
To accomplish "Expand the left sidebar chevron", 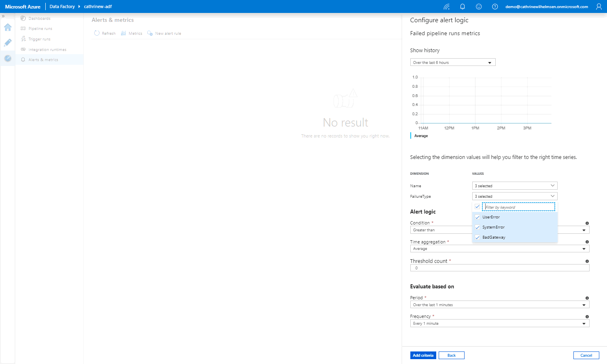I will pos(3,16).
